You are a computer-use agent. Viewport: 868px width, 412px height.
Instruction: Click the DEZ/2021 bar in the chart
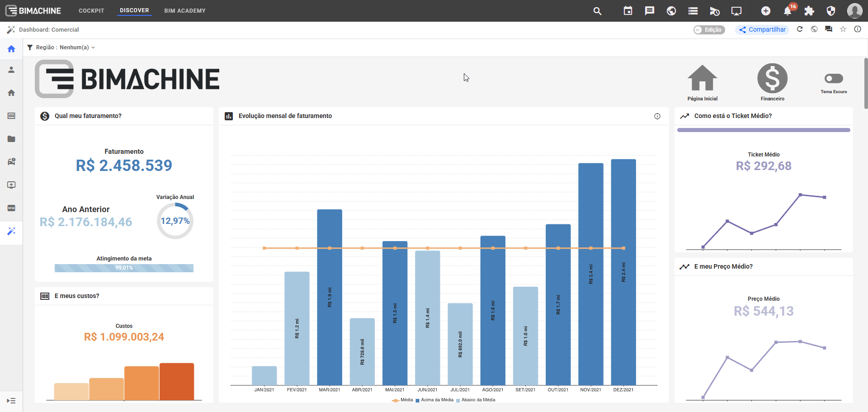click(623, 271)
